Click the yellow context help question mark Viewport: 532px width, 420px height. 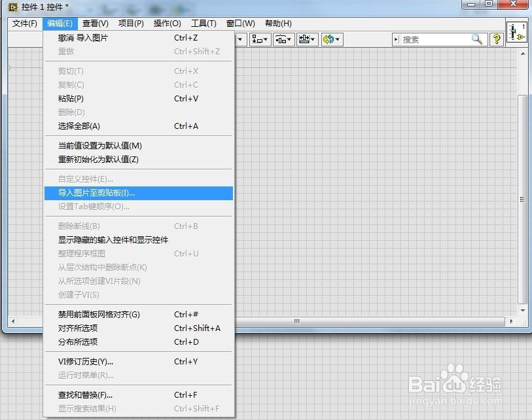pyautogui.click(x=497, y=39)
